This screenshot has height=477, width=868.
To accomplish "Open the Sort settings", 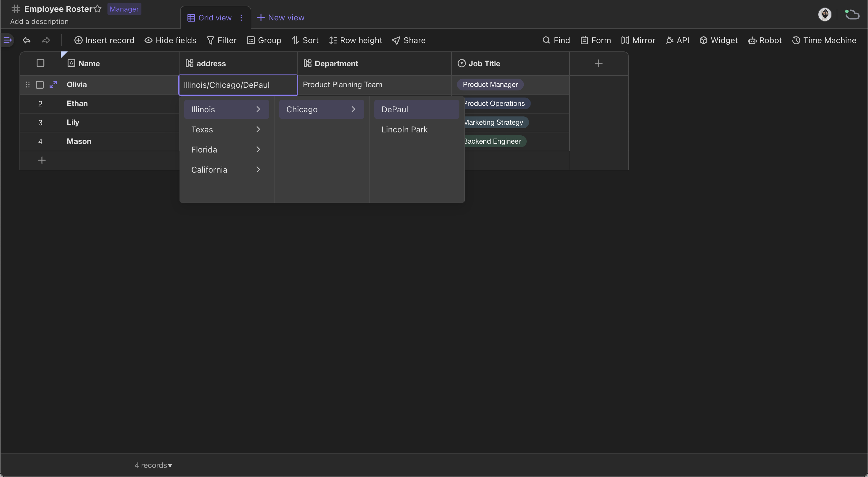I will (305, 40).
